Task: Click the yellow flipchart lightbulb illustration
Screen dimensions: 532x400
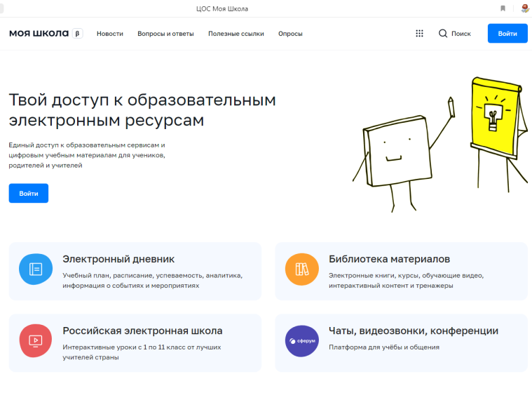Action: click(x=498, y=134)
